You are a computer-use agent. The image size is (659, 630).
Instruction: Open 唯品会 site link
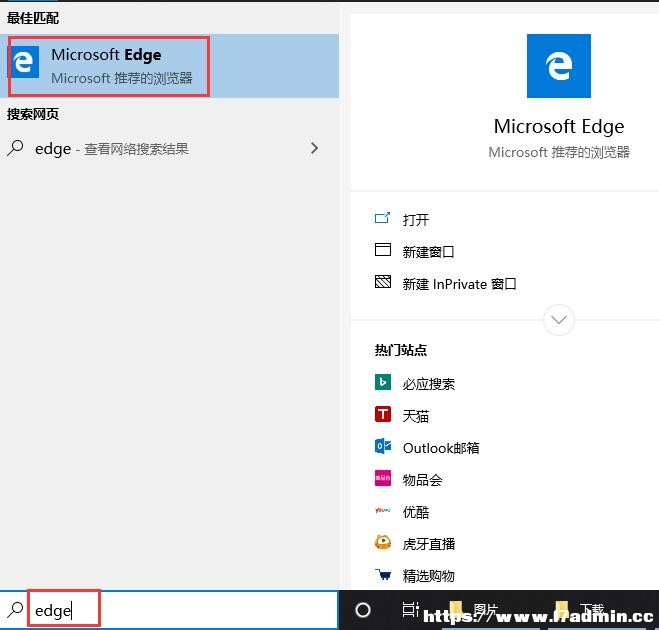422,480
